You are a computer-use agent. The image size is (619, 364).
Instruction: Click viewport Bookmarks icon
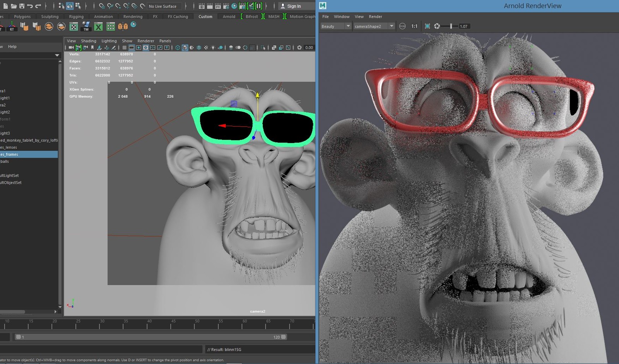pos(92,48)
